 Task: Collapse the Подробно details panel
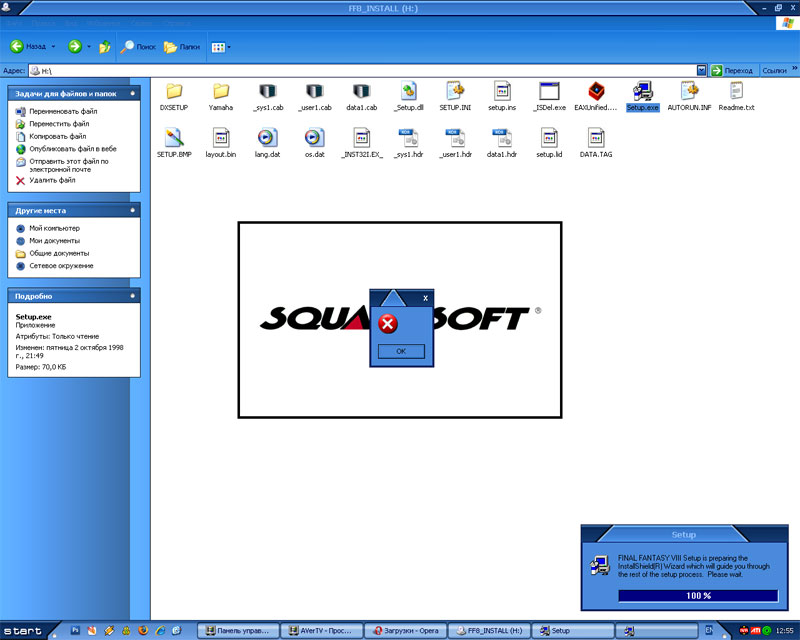pos(133,296)
